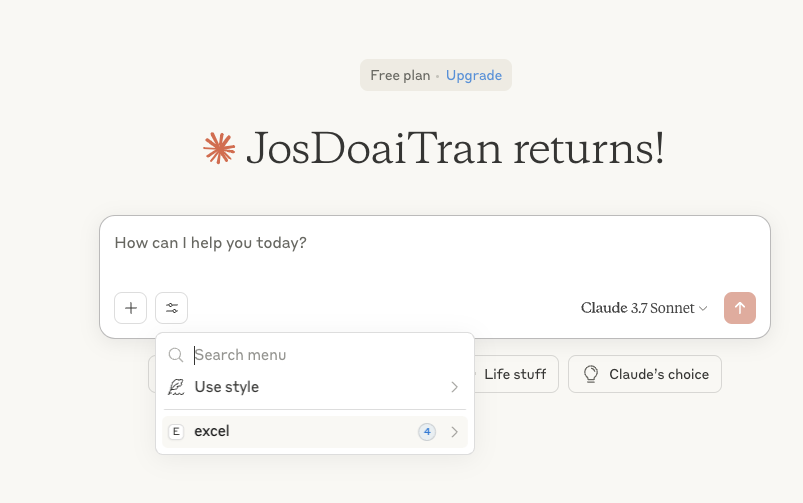Select the excel menu entry

[x=315, y=432]
